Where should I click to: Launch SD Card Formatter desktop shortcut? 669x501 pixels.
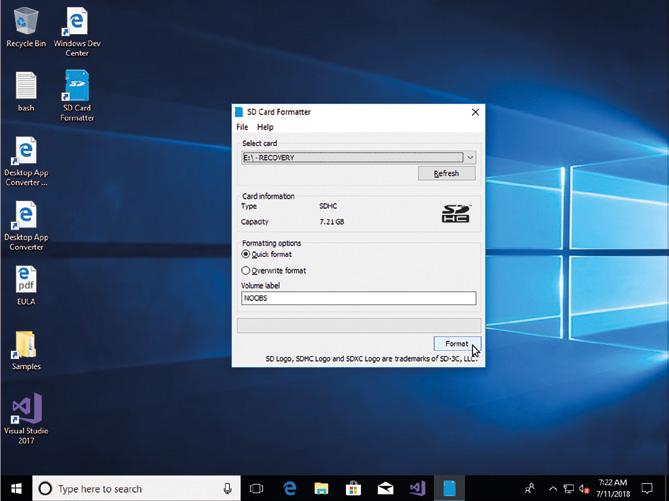[77, 96]
